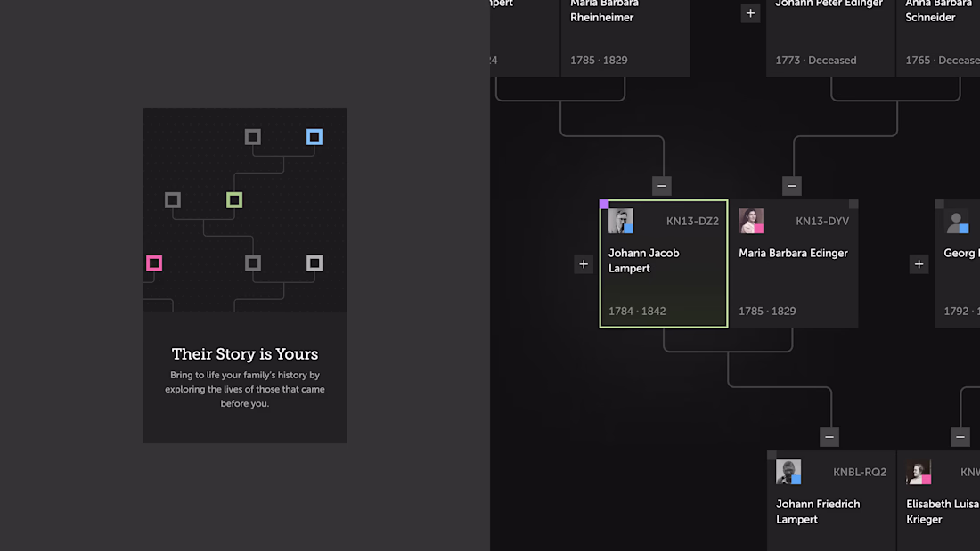This screenshot has height=551, width=980.
Task: Expand the plus button left of Johann Jacob Lampert
Action: 584,264
